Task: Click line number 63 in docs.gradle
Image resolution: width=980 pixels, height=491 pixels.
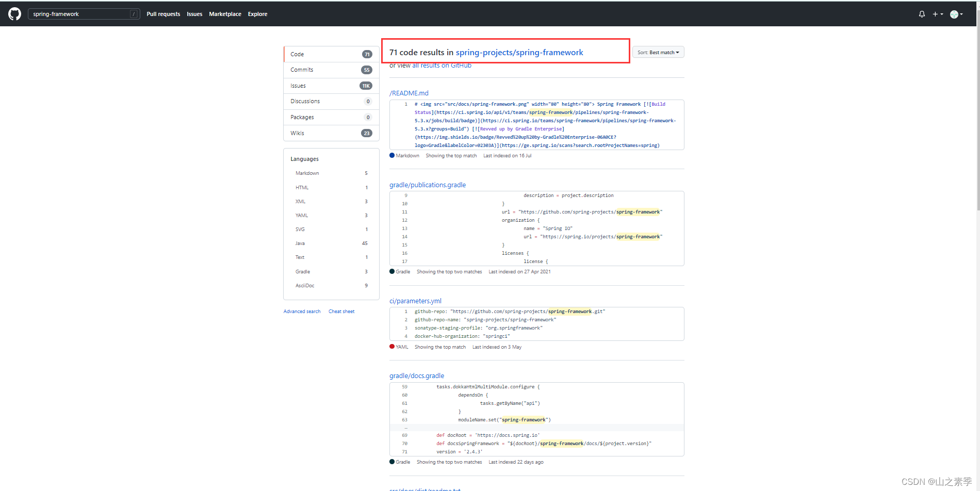Action: click(404, 420)
